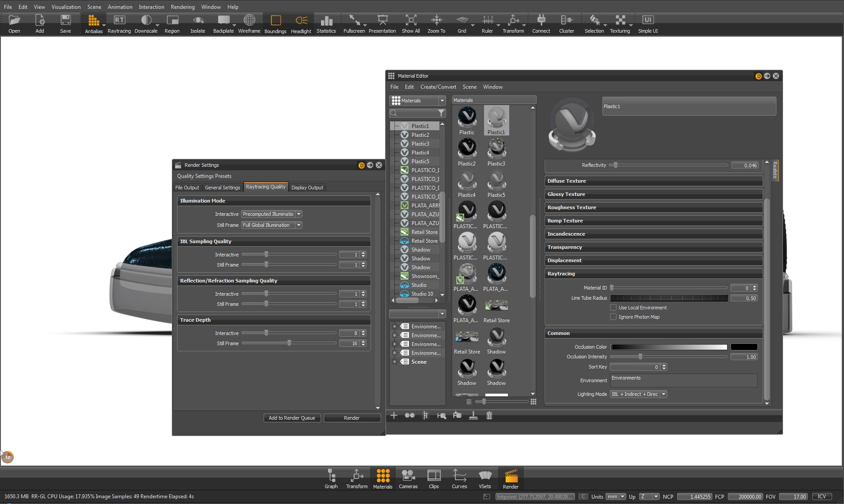Click the Isolate toolbar icon
The width and height of the screenshot is (844, 504).
[x=198, y=23]
